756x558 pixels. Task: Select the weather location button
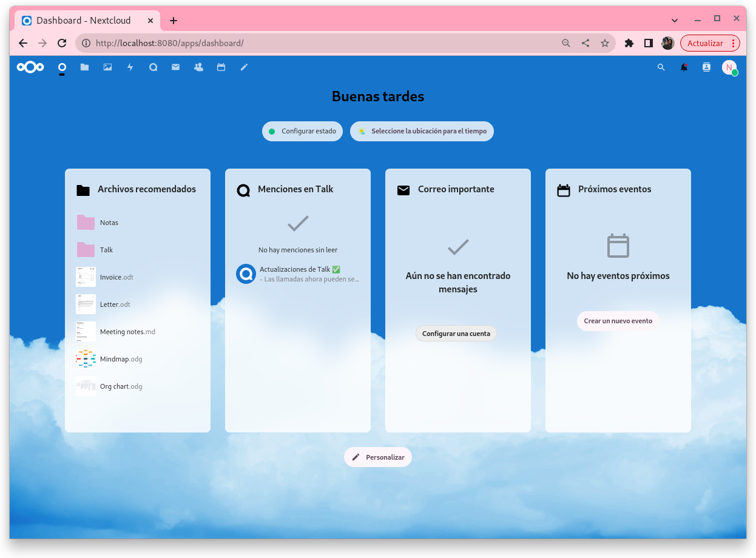point(422,131)
